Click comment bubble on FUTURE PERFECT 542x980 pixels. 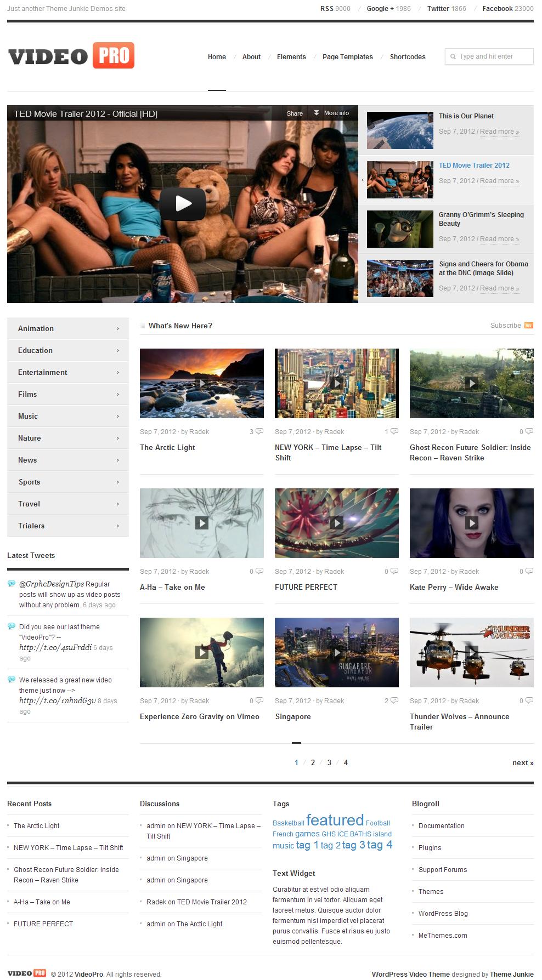(x=394, y=571)
